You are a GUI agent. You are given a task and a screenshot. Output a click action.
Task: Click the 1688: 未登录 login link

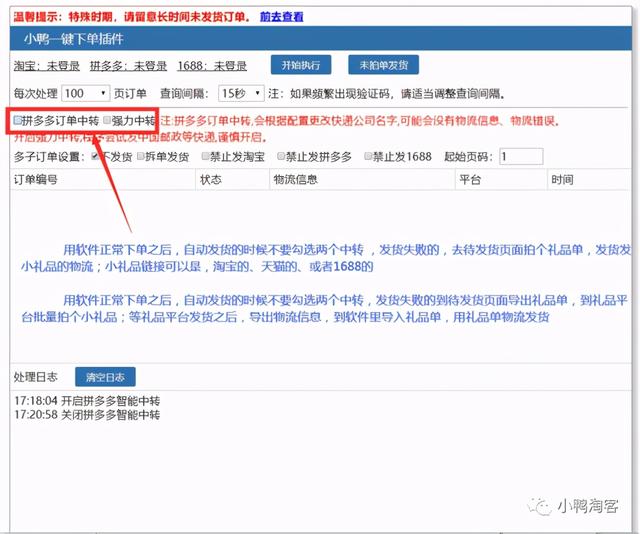(211, 66)
